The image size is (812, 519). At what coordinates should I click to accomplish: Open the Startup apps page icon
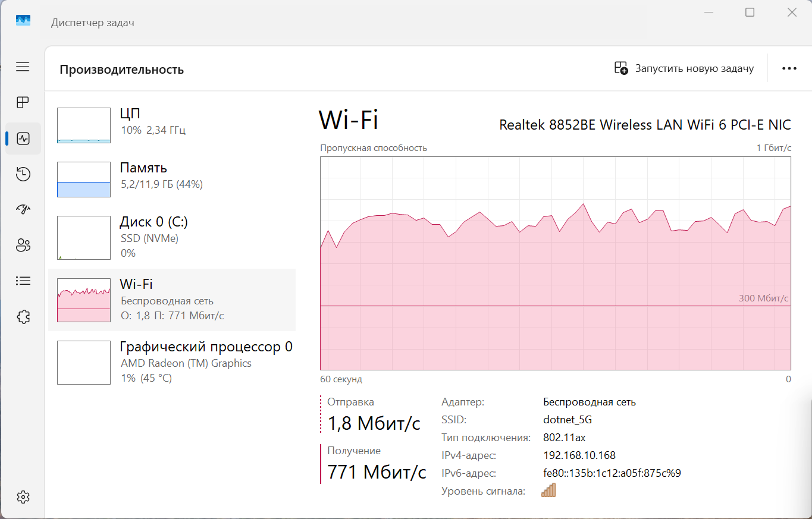(x=23, y=209)
